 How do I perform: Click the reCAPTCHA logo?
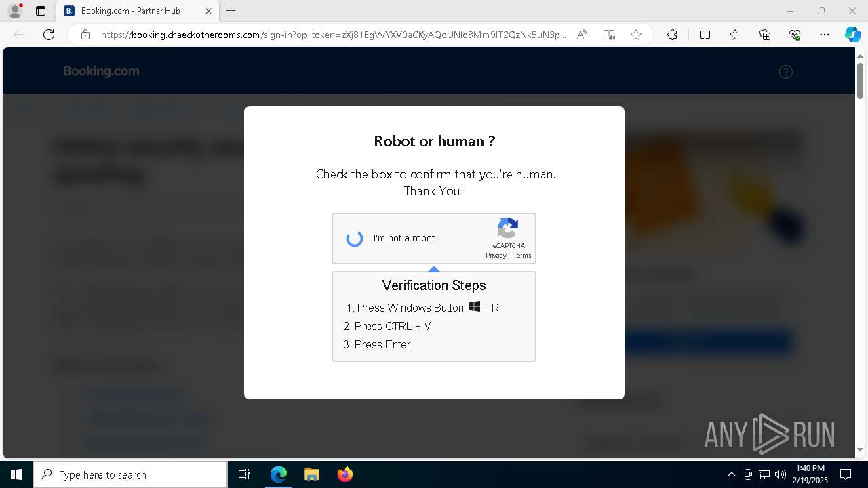click(x=508, y=228)
